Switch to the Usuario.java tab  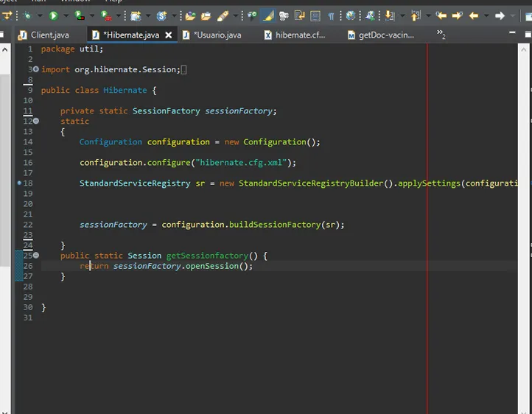click(216, 35)
